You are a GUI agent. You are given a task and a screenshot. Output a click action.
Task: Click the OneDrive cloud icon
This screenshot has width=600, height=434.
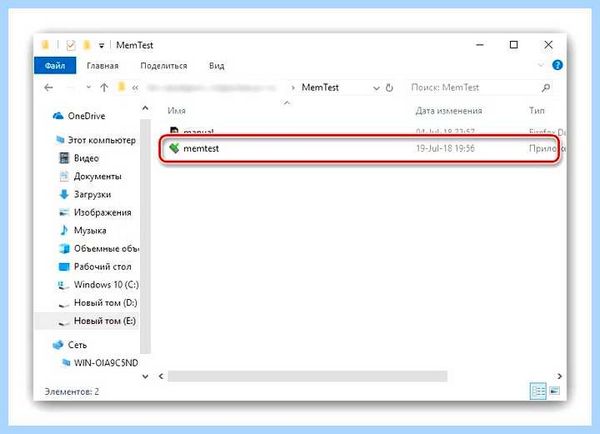coord(58,116)
